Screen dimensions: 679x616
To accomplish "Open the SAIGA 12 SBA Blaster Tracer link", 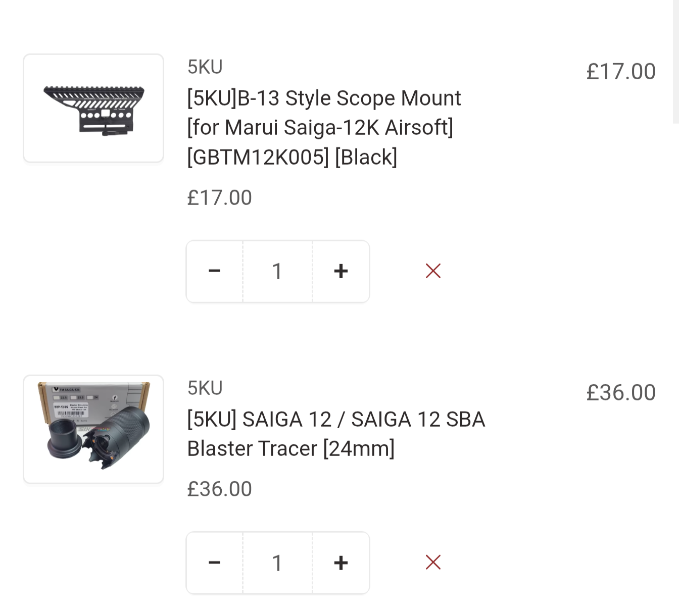I will coord(335,434).
